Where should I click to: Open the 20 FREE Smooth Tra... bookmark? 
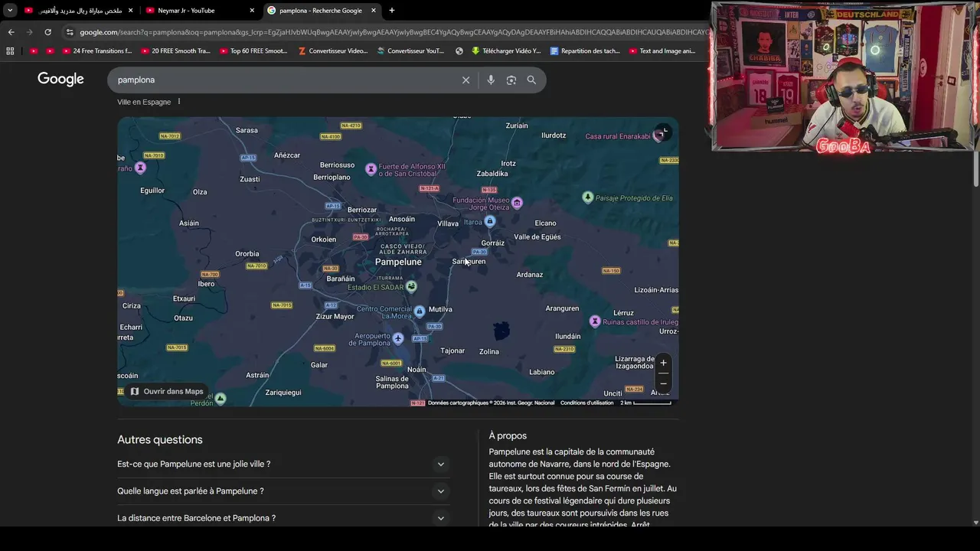[175, 51]
